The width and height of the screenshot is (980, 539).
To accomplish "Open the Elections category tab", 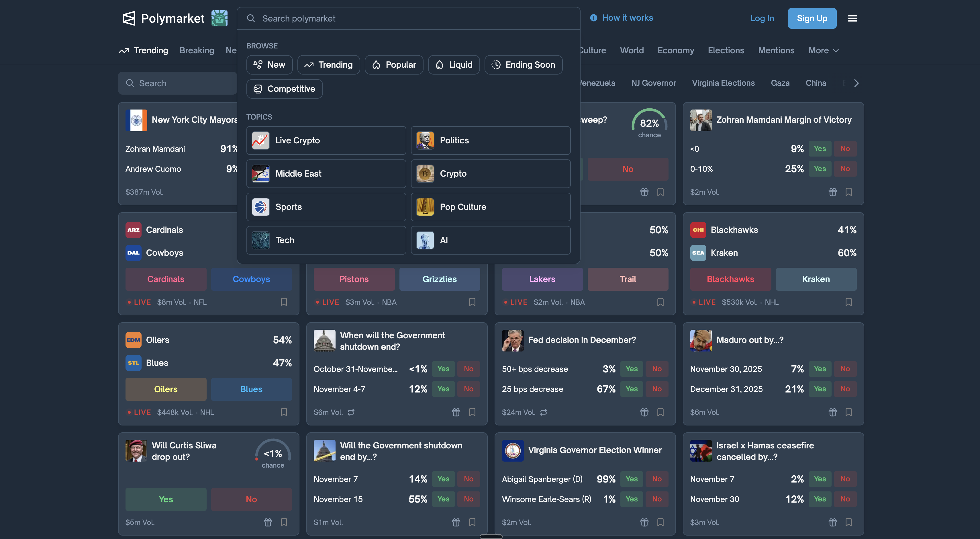I will click(726, 51).
